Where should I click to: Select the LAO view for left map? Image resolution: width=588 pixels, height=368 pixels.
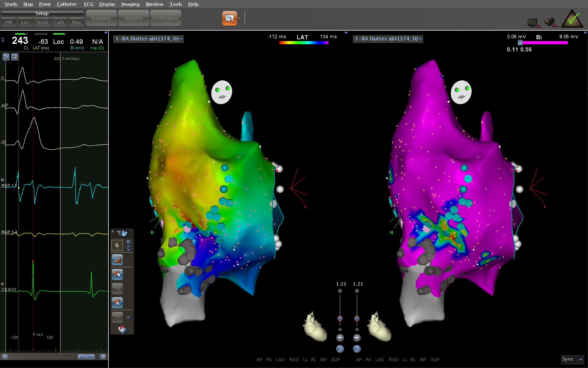[280, 359]
